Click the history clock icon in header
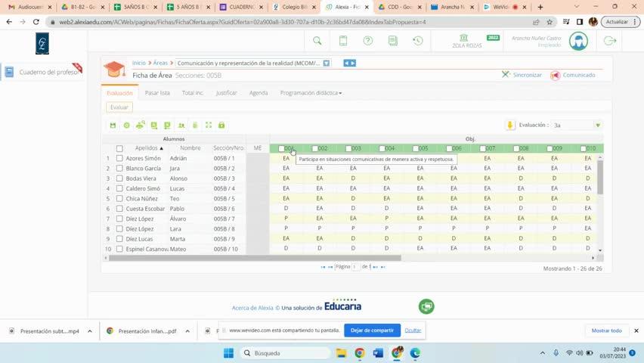 pos(417,41)
